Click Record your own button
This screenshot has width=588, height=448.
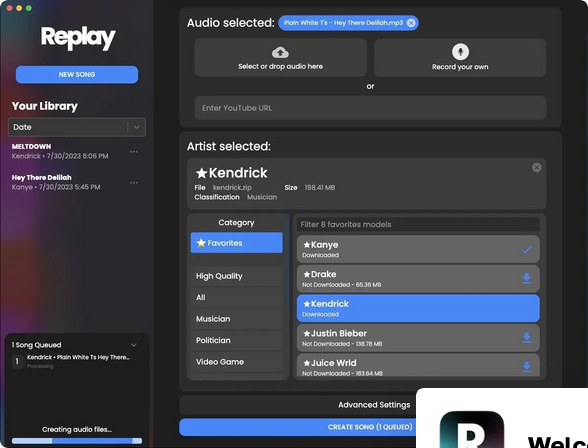(x=460, y=57)
